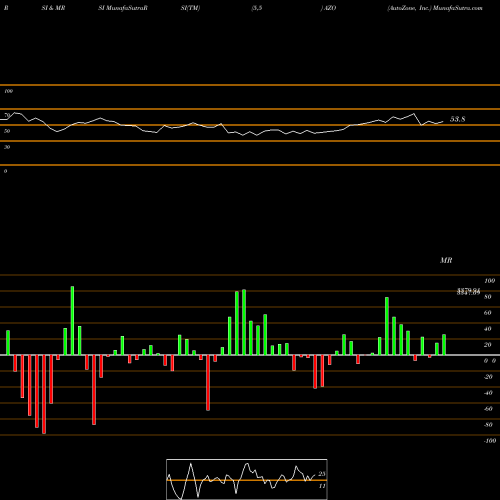Click the 20 label on the MR axis
Image resolution: width=500 pixels, height=500 pixels.
coord(488,345)
